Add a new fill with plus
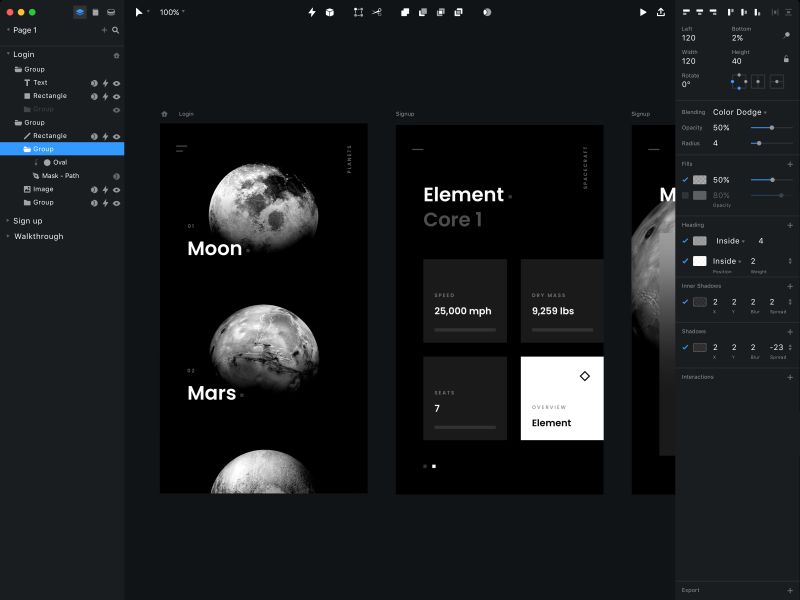This screenshot has width=800, height=600. click(790, 164)
